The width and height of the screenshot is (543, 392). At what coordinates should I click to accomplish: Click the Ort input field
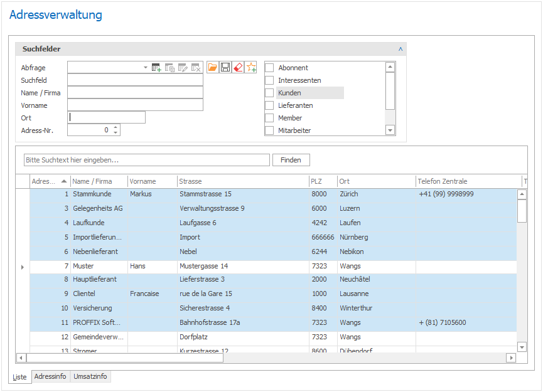106,118
